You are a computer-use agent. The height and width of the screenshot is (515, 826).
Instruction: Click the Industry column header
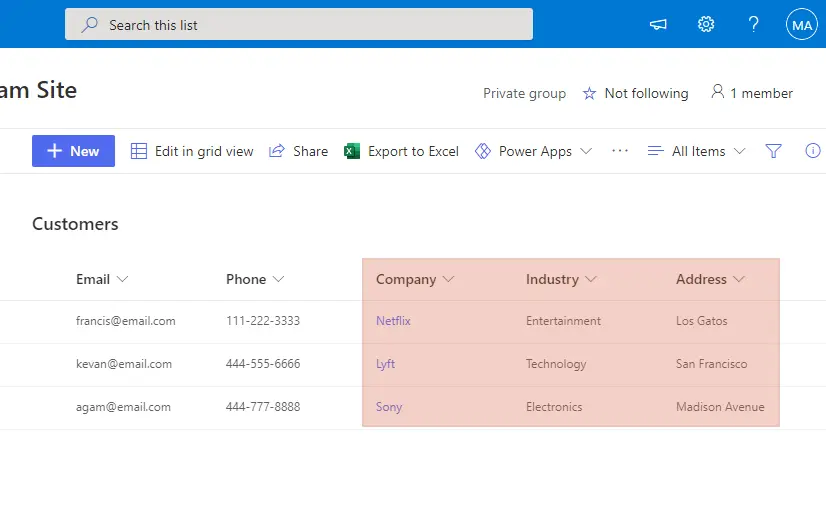coord(552,279)
